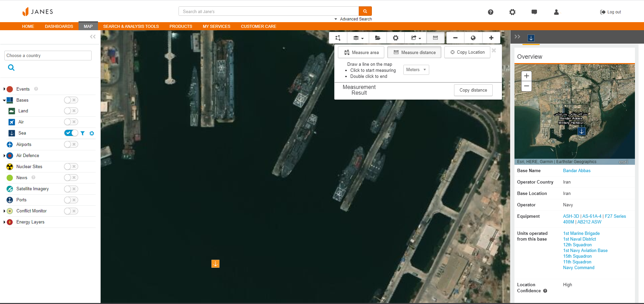This screenshot has width=644, height=304.
Task: Toggle the Ports layer switch
Action: pos(71,200)
